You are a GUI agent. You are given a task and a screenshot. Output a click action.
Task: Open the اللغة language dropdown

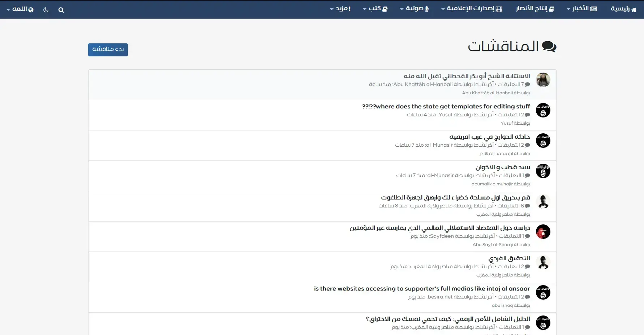click(x=20, y=9)
